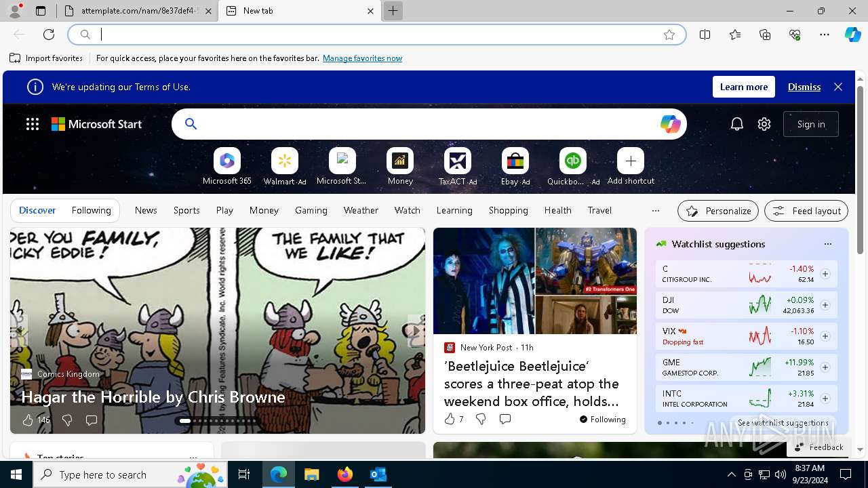Screen dimensions: 868x488
Task: Open the Beetlejuice article thumbnail
Action: [535, 281]
